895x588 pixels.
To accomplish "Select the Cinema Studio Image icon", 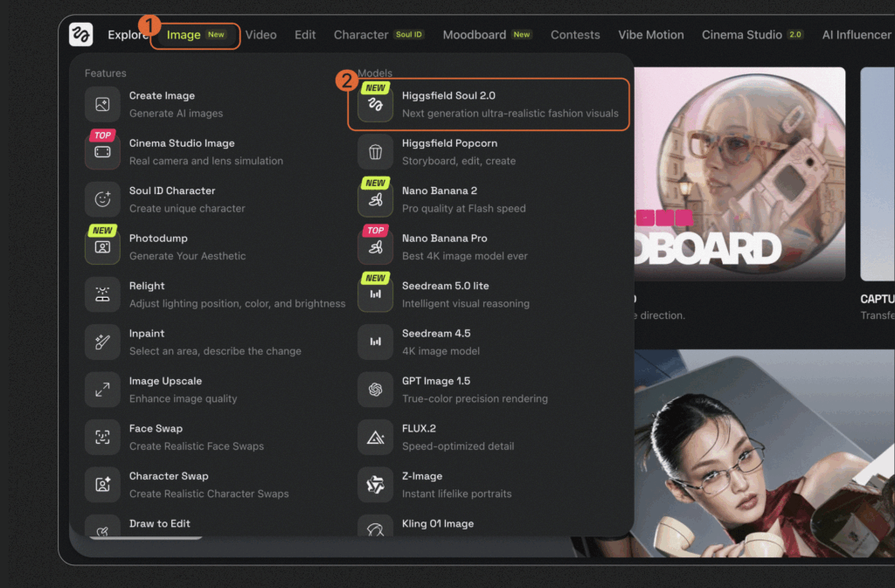I will tap(102, 152).
